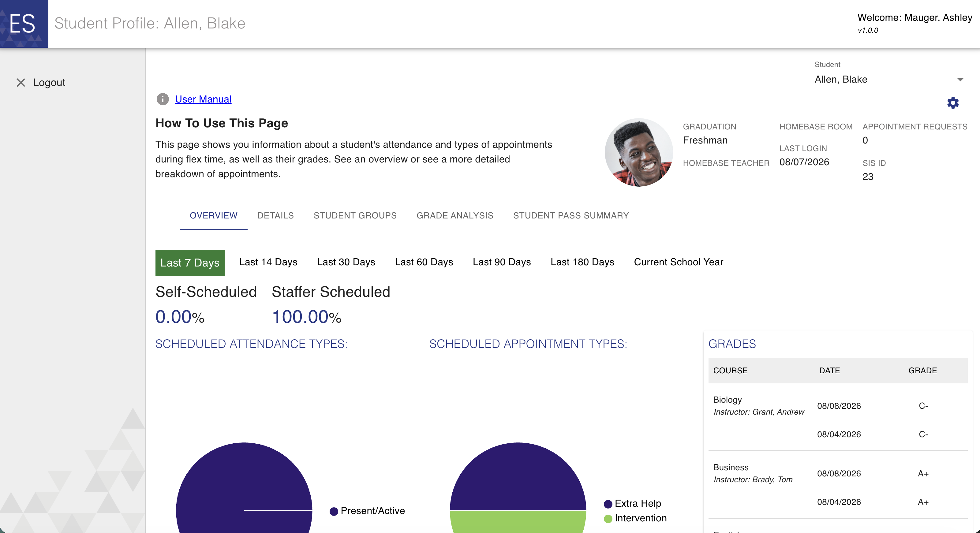980x533 pixels.
Task: Select the Last 7 Days range
Action: pos(190,263)
